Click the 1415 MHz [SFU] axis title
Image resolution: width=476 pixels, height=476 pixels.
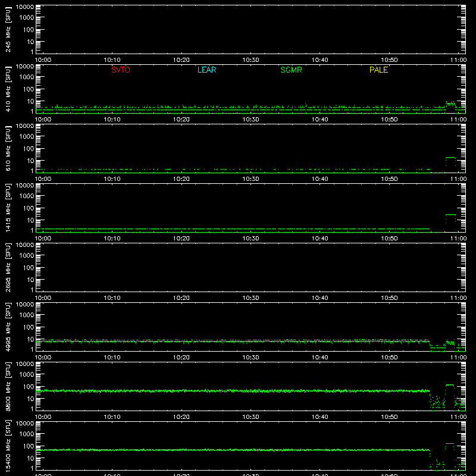tap(8, 208)
